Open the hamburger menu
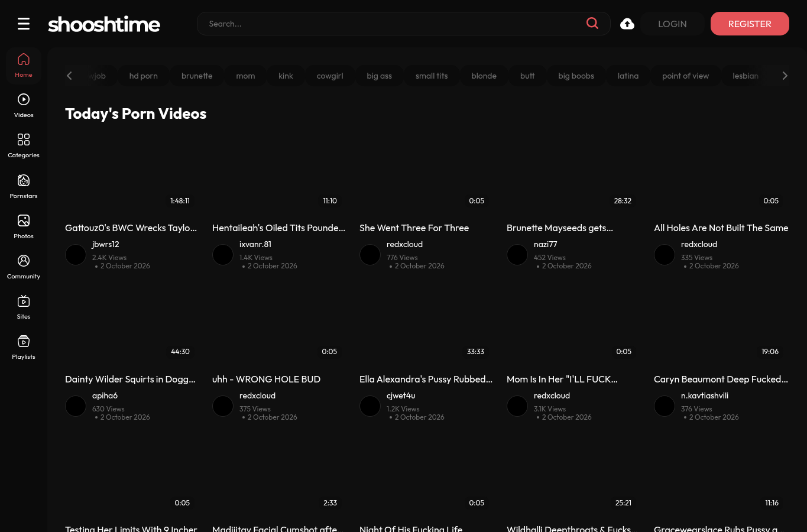This screenshot has height=532, width=807. point(24,24)
